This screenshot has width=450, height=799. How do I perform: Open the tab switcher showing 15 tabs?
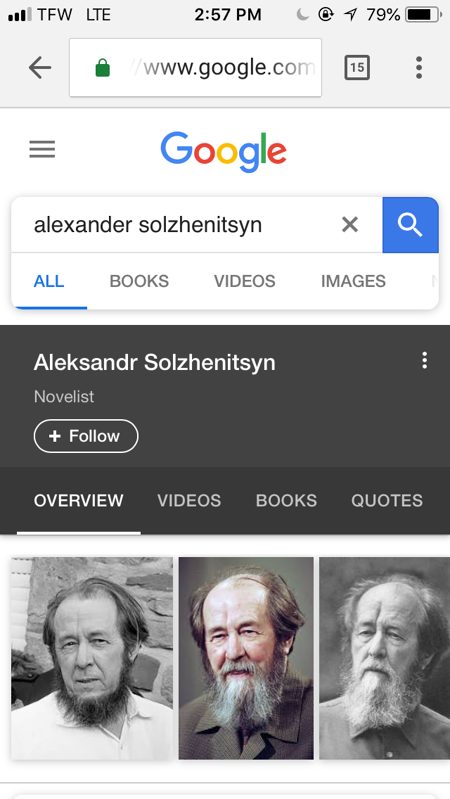(357, 67)
